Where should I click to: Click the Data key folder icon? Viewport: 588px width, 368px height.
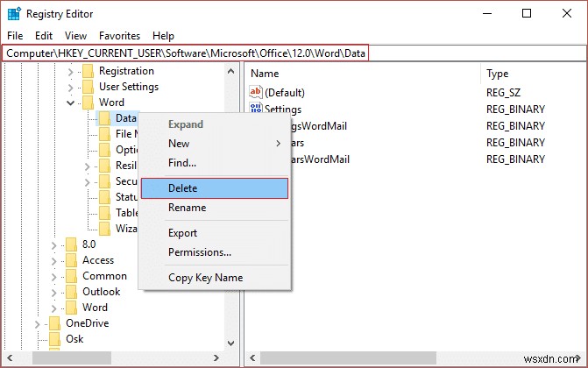[104, 118]
